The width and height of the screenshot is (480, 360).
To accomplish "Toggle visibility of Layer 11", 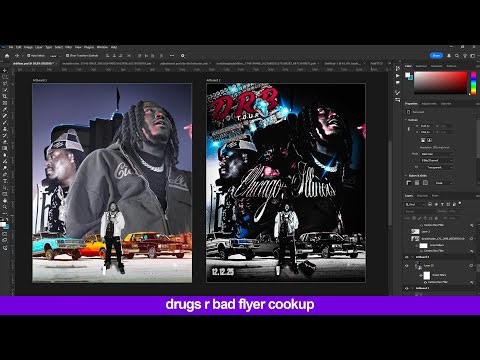I will (407, 266).
